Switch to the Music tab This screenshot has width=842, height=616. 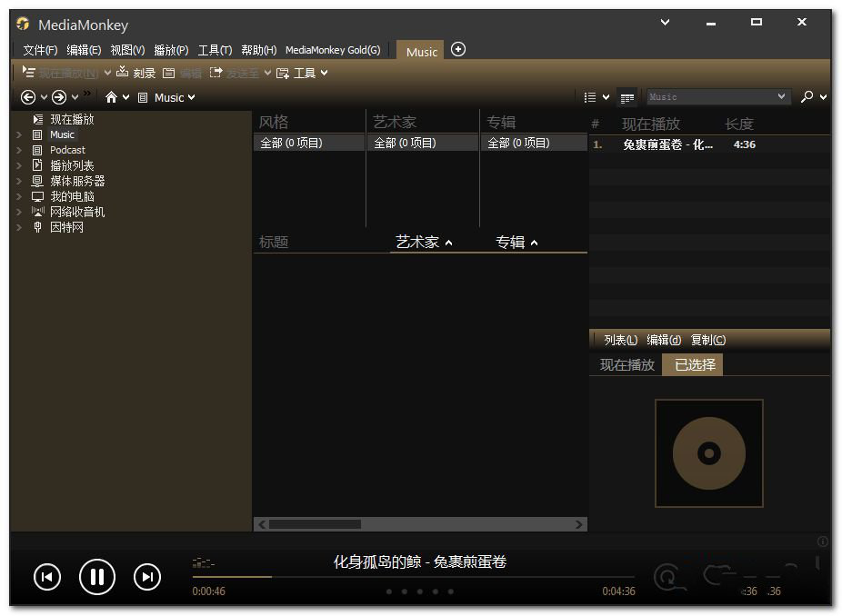click(x=420, y=51)
